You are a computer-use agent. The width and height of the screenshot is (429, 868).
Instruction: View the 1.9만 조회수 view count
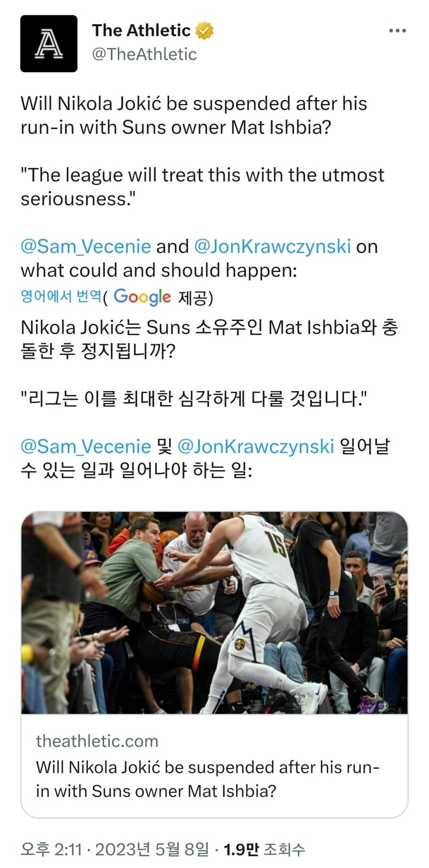(264, 849)
